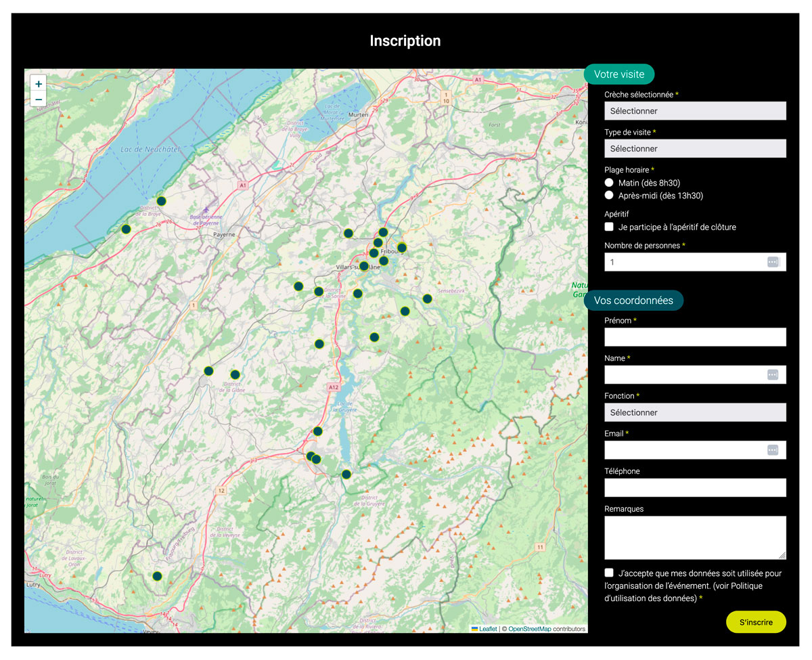This screenshot has width=812, height=660.
Task: Choose the Matin (dès 8h30) time slot
Action: coord(609,183)
